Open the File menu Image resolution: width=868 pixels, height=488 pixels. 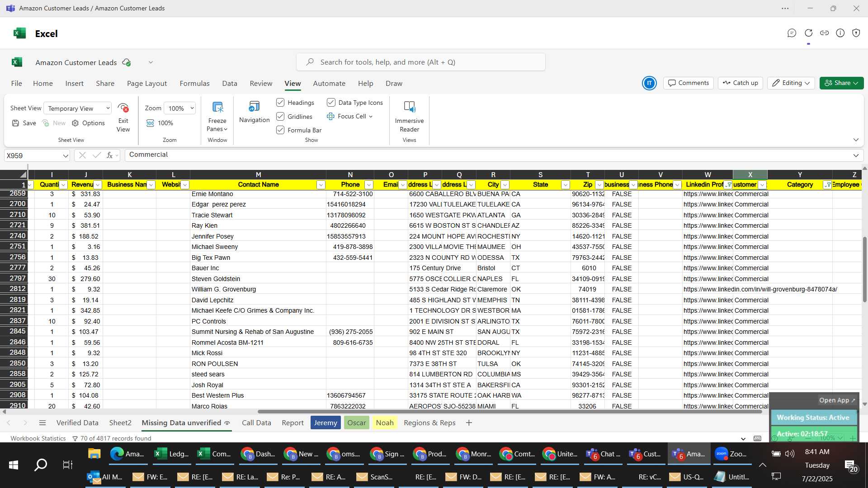coord(17,84)
